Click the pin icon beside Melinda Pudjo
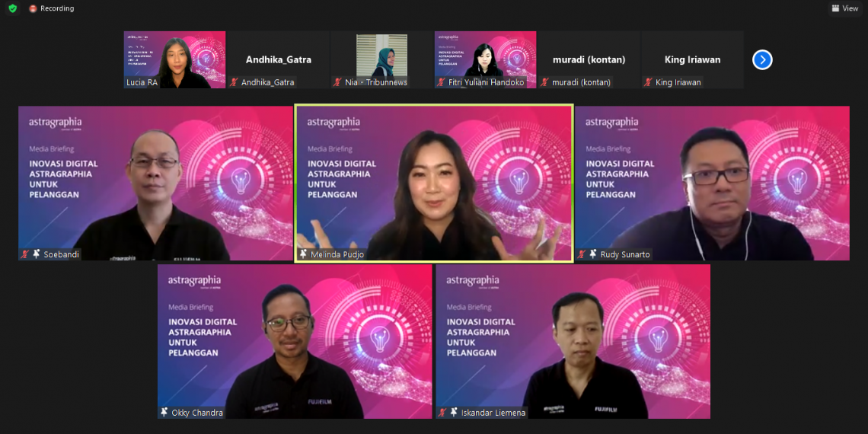This screenshot has width=868, height=434. coord(302,254)
